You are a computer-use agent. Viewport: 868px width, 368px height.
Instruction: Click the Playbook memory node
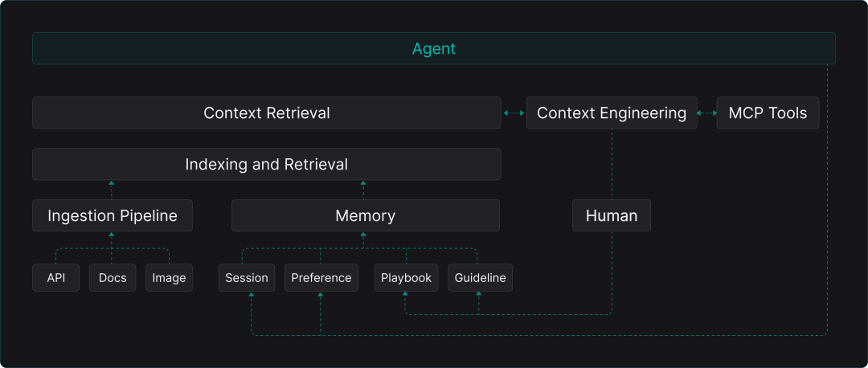pos(406,277)
